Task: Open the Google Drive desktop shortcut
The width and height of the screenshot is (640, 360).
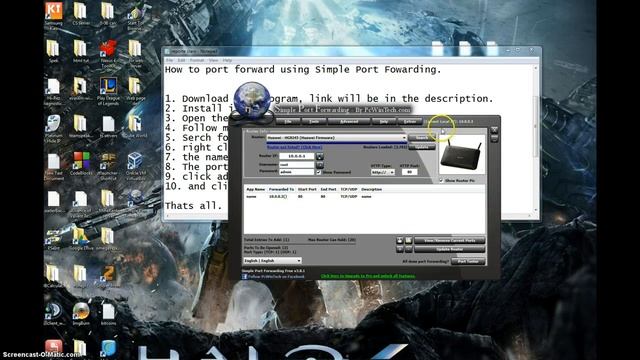Action: (81, 238)
